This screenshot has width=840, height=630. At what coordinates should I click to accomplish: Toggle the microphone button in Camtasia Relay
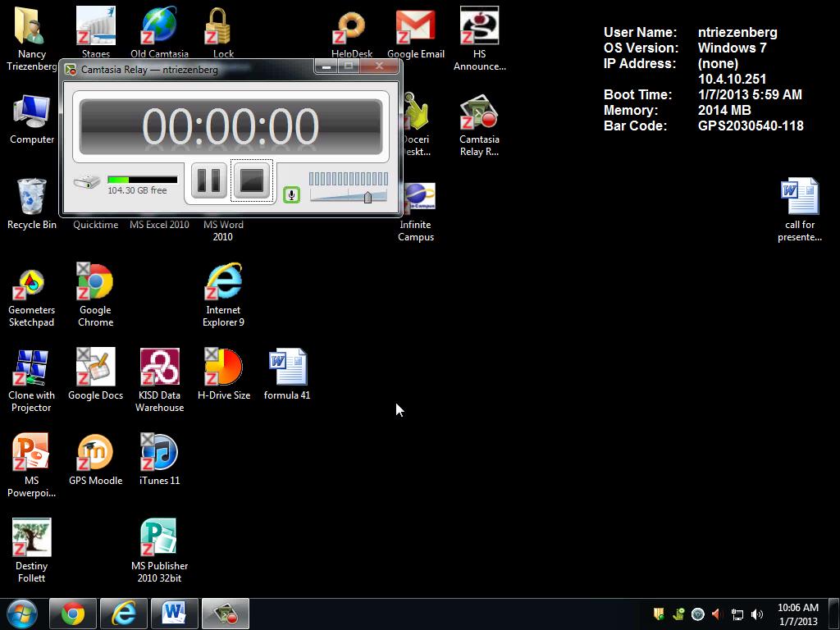291,195
